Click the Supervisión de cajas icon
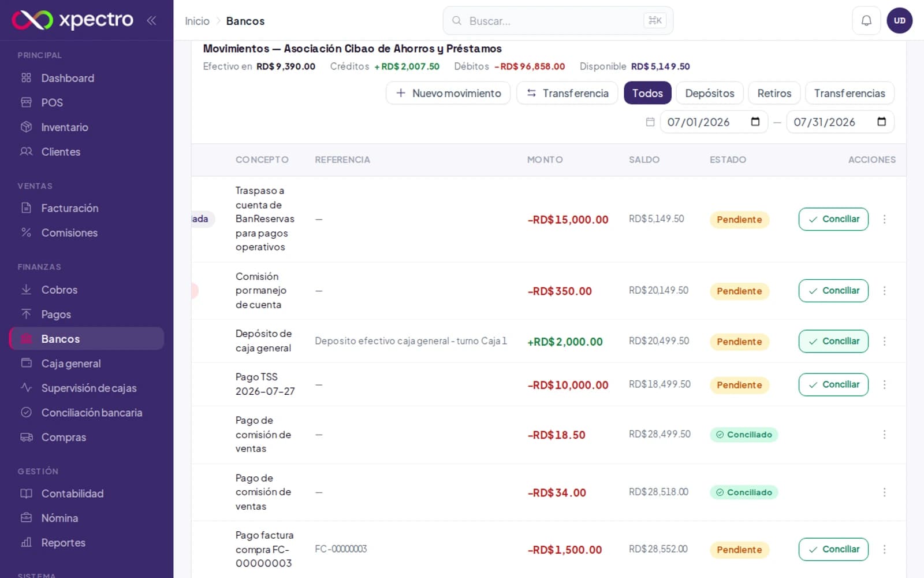 pyautogui.click(x=26, y=388)
